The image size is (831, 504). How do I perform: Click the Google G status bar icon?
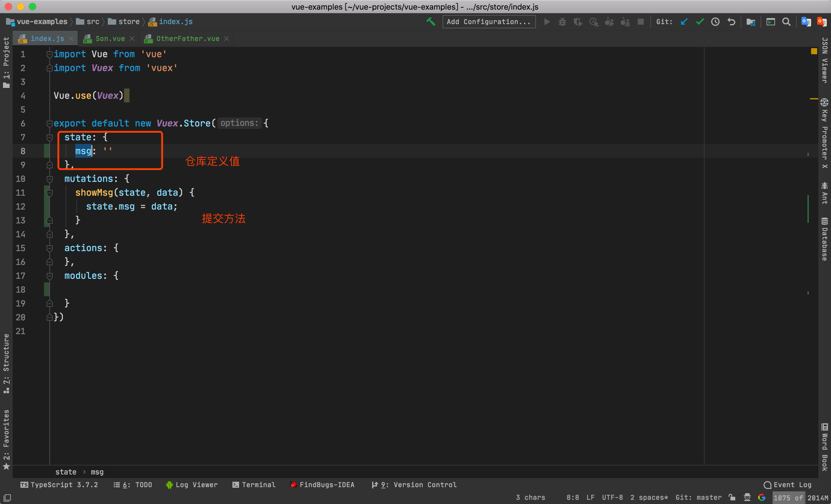(761, 498)
